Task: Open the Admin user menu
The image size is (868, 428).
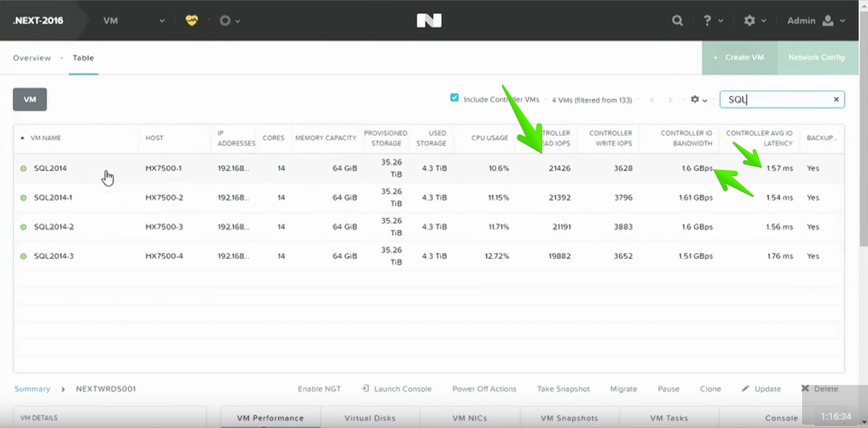Action: click(x=816, y=21)
